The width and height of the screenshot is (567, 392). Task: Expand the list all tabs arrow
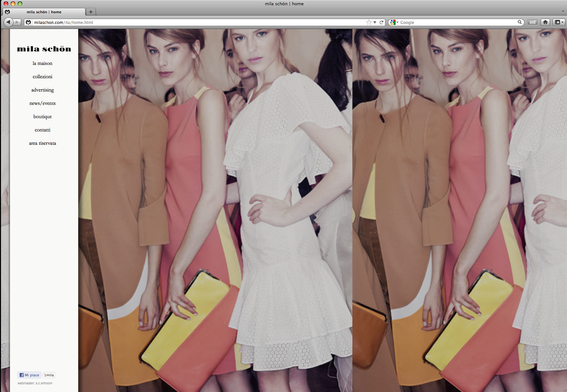tap(563, 11)
